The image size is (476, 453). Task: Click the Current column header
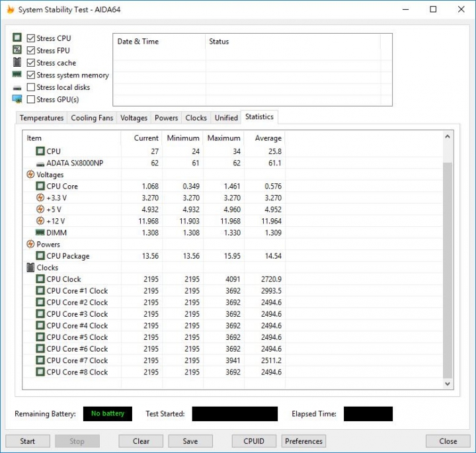(x=141, y=138)
